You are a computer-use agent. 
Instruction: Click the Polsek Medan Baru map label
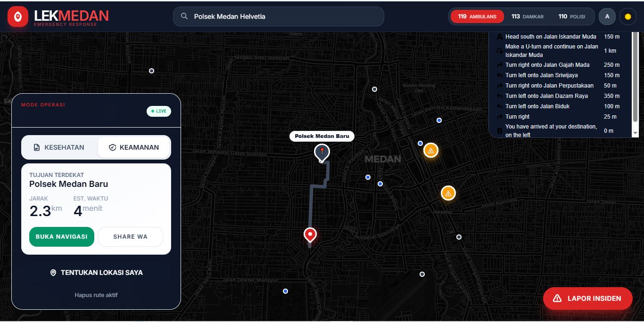tap(322, 136)
